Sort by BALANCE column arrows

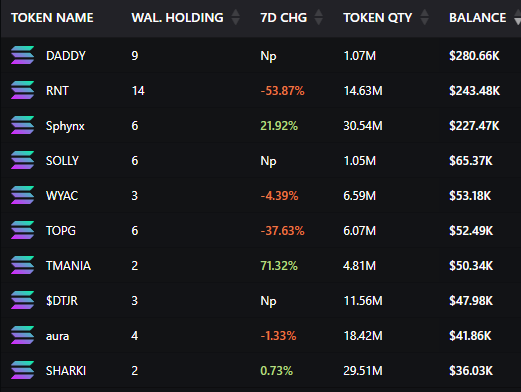517,17
